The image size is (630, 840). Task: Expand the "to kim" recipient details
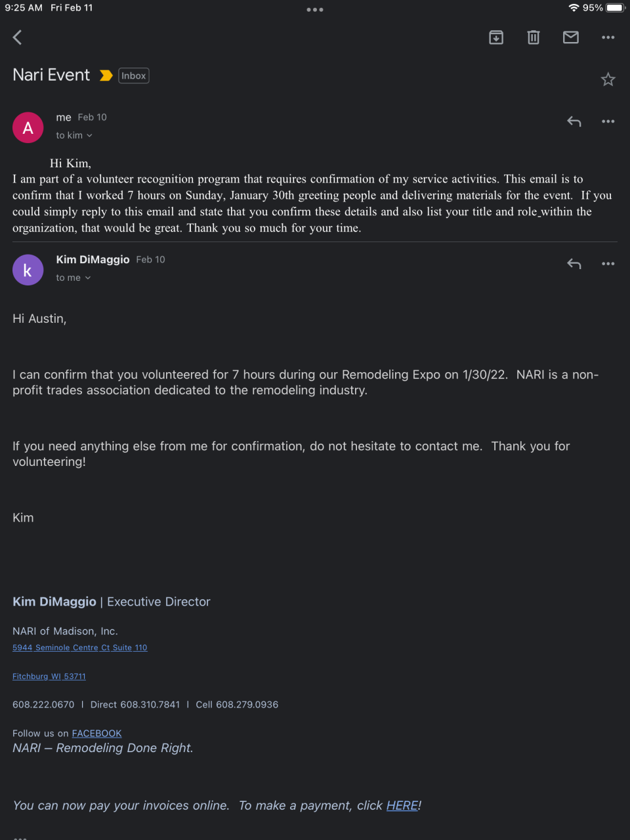(74, 135)
